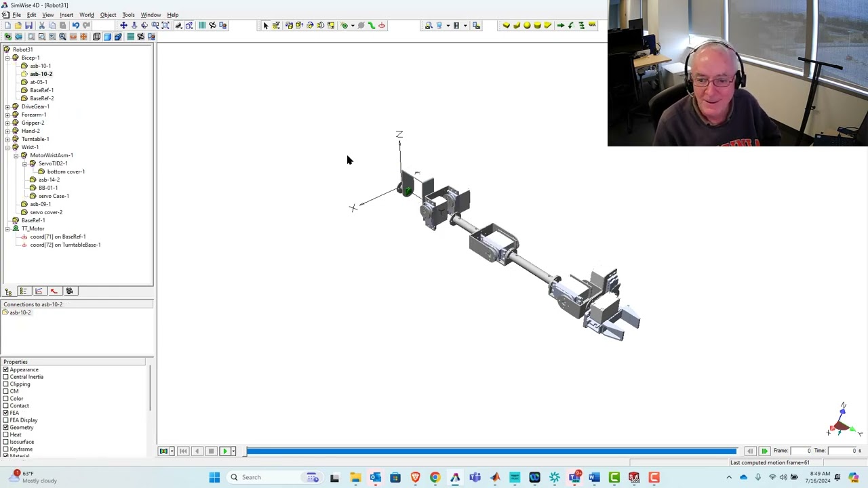Screen dimensions: 868x488
Task: Open the Insert menu
Action: [x=66, y=15]
